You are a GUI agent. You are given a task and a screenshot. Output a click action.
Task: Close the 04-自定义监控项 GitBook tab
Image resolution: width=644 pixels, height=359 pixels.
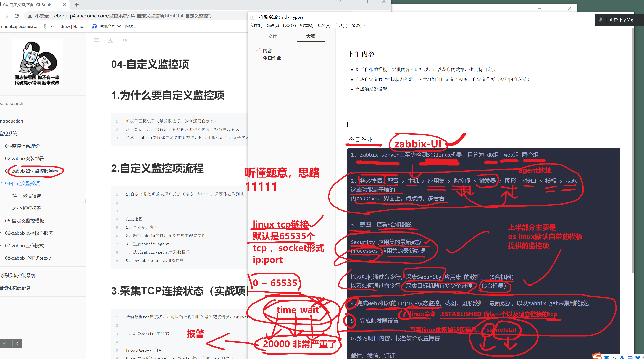64,4
